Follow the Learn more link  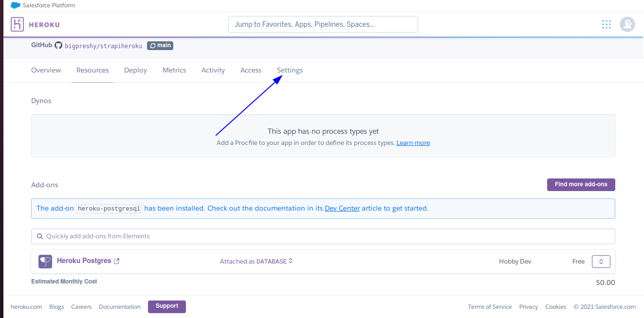pos(413,143)
